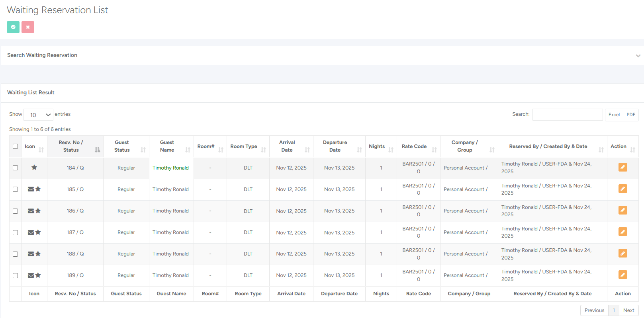This screenshot has width=644, height=318.
Task: Toggle the select-all header checkbox
Action: point(15,146)
